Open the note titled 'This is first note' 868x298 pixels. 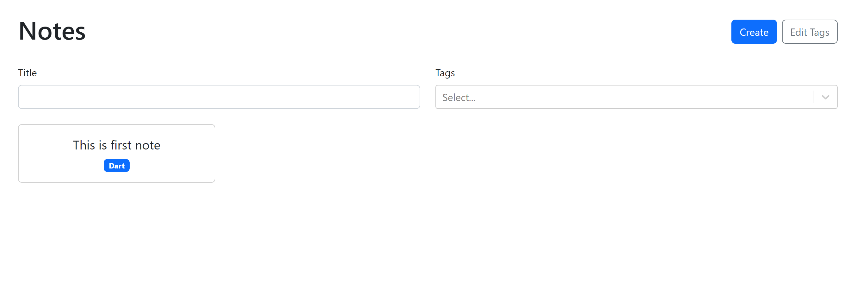point(117,145)
